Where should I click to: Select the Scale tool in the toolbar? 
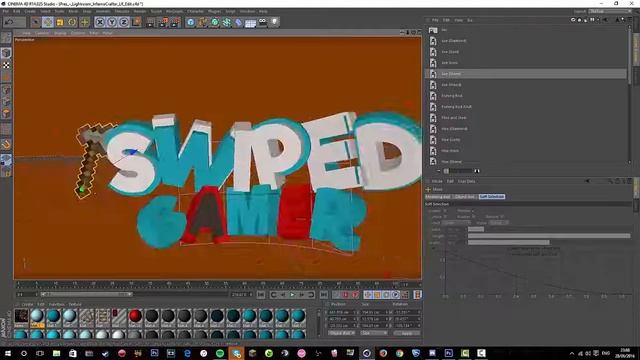[60, 22]
